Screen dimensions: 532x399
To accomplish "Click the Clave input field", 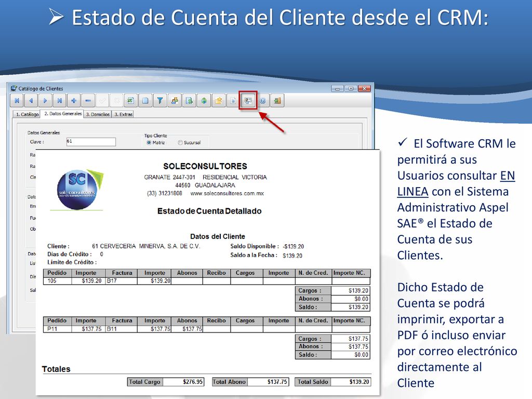I will pos(91,141).
